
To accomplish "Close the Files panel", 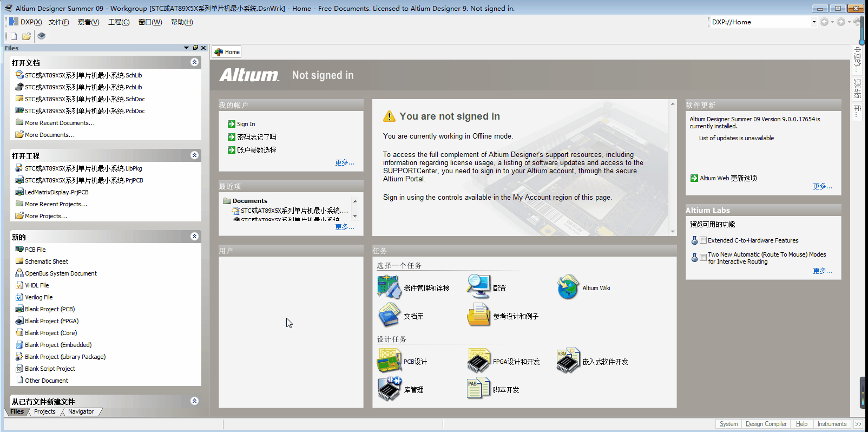I will tap(203, 48).
